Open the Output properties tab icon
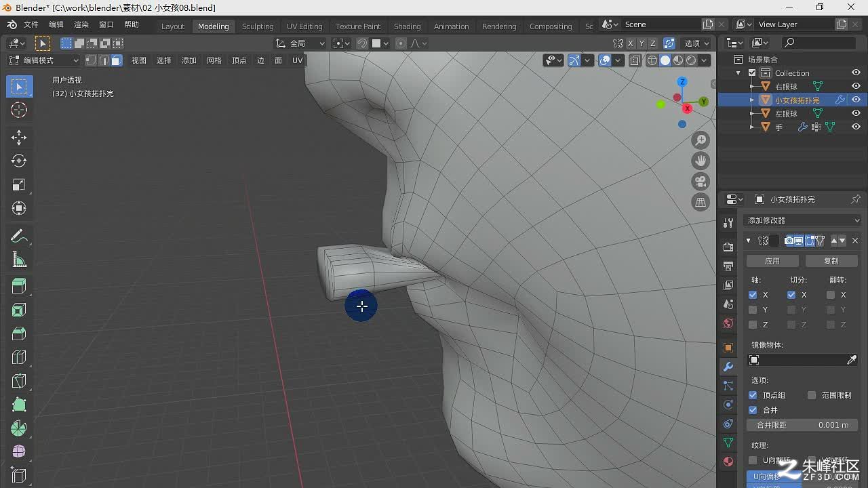This screenshot has height=488, width=868. [728, 266]
